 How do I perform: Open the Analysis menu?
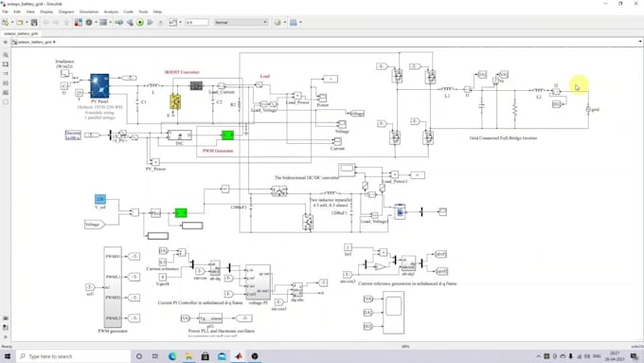pos(111,11)
